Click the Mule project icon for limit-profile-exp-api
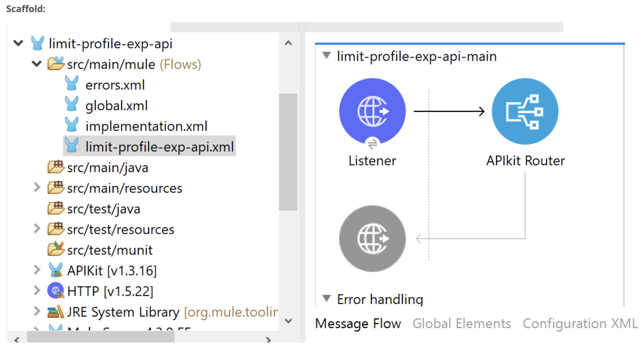This screenshot has width=644, height=348. click(37, 43)
